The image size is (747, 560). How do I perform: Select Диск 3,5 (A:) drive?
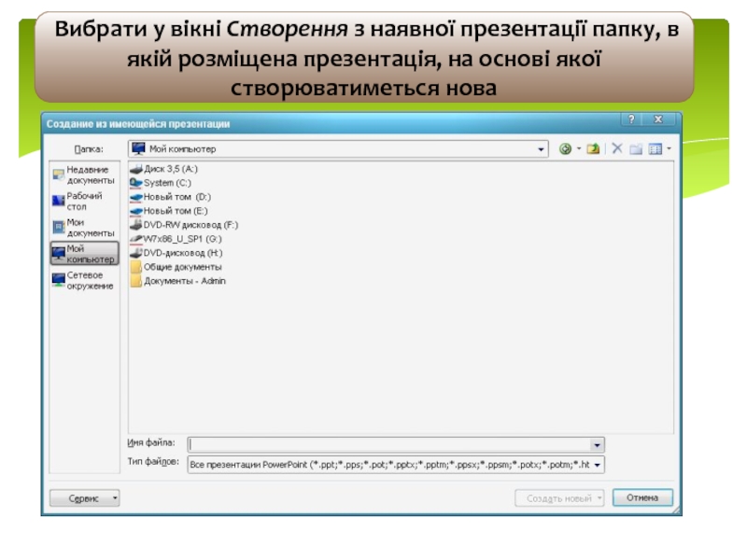pyautogui.click(x=164, y=169)
